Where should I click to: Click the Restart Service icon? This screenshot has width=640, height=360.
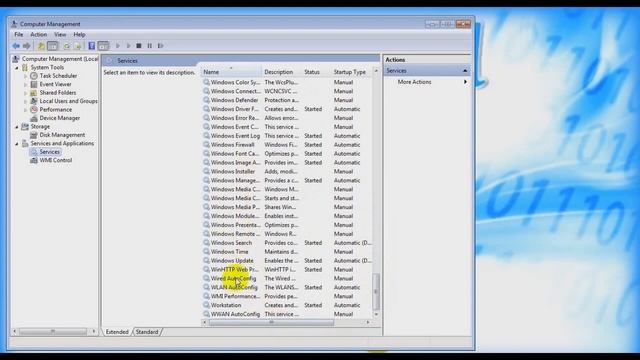pyautogui.click(x=160, y=46)
